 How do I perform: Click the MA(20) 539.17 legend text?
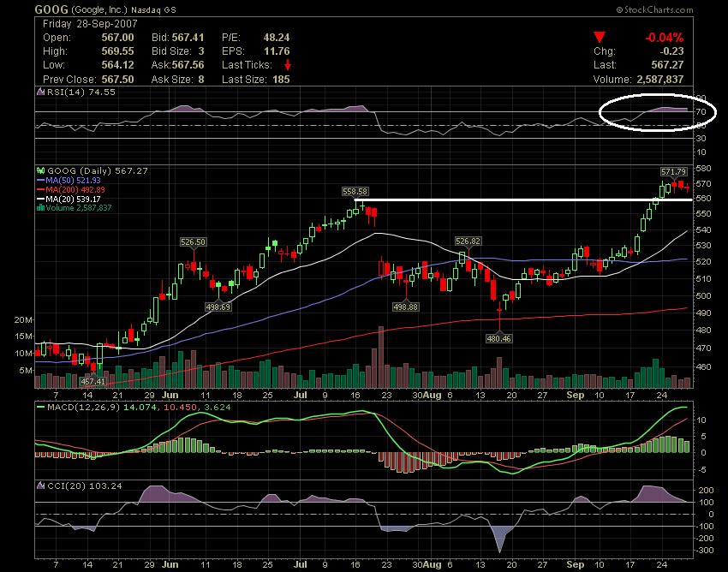pos(73,200)
